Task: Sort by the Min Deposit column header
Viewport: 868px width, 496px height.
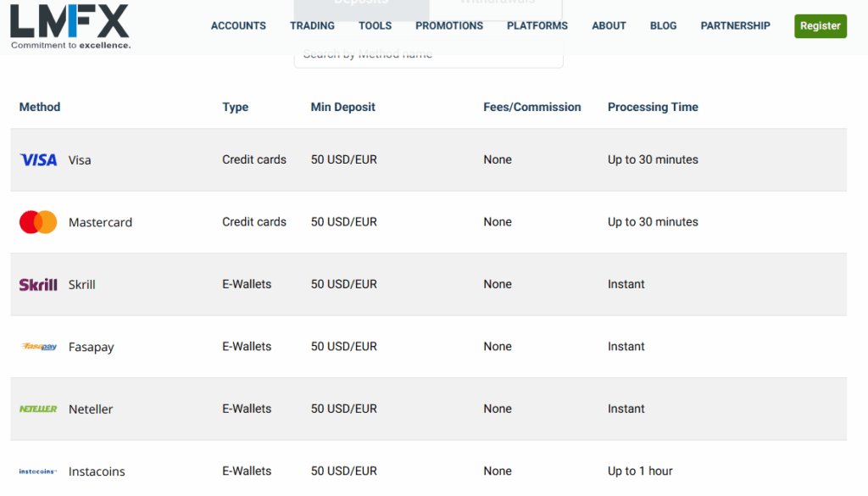Action: (342, 107)
